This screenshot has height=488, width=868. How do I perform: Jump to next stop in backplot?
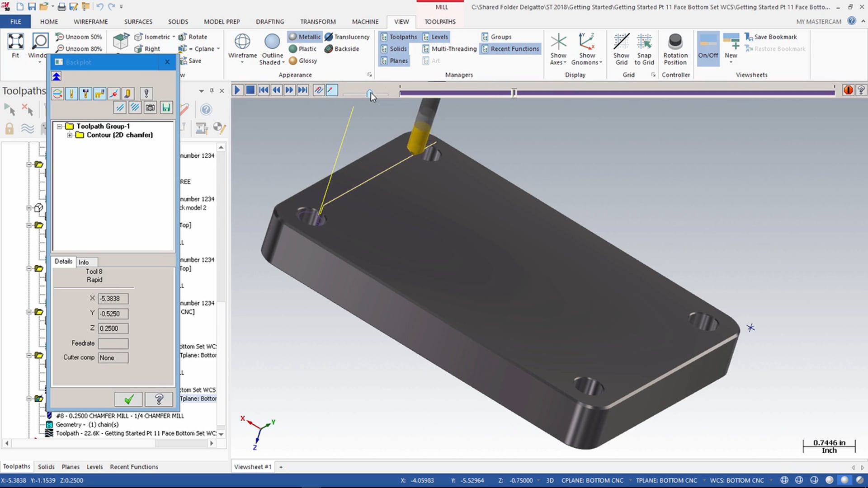[302, 90]
